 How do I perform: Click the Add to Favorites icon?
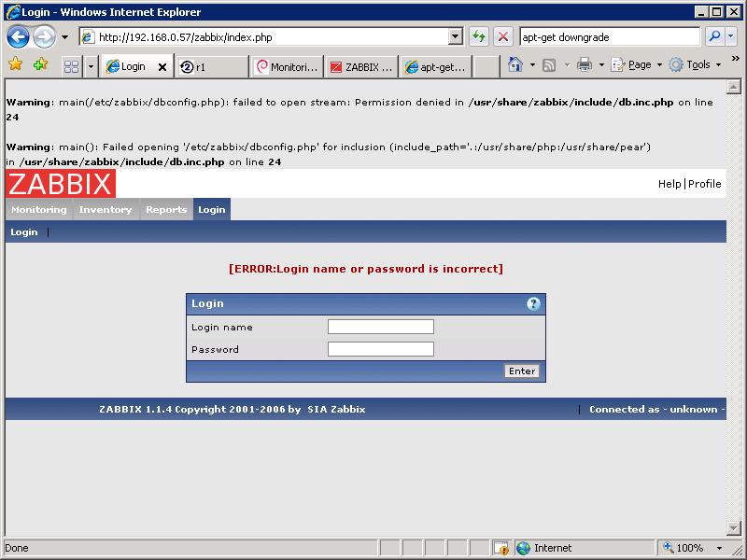coord(40,63)
